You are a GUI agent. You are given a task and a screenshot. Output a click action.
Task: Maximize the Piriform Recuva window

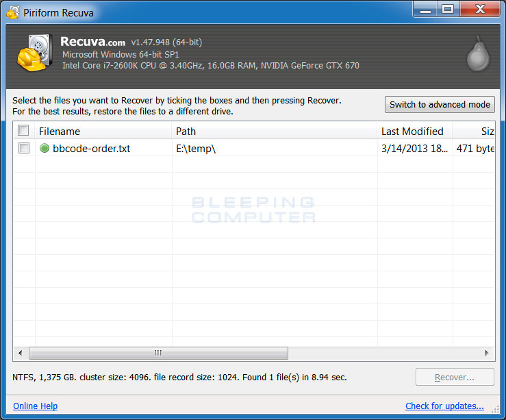448,10
